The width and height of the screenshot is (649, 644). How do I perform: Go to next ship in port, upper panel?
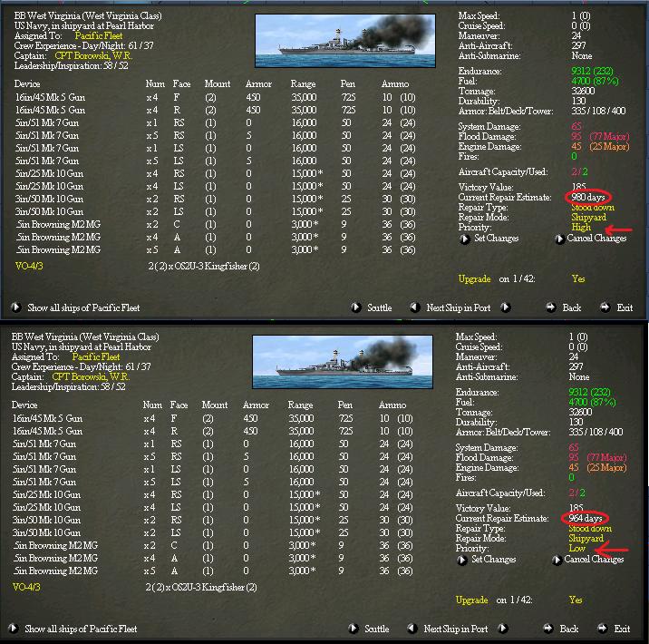click(506, 307)
